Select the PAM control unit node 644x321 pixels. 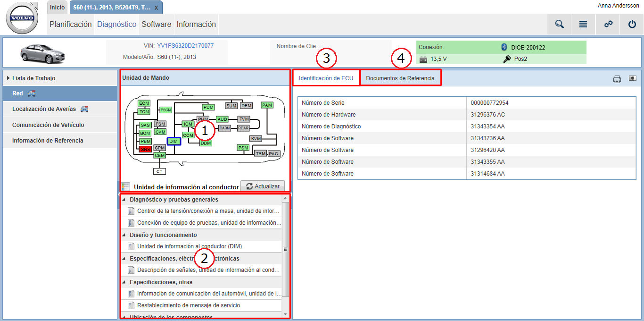tap(267, 105)
